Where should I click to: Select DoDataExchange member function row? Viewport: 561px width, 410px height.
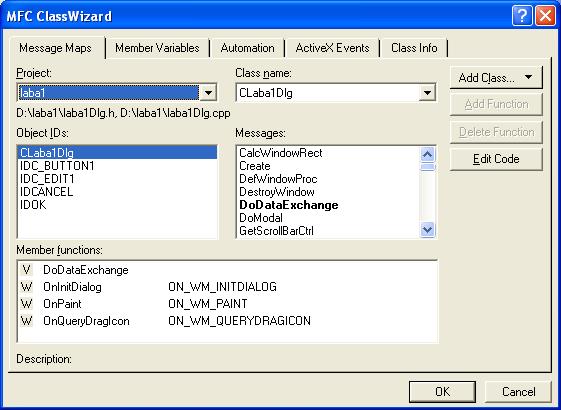(227, 270)
